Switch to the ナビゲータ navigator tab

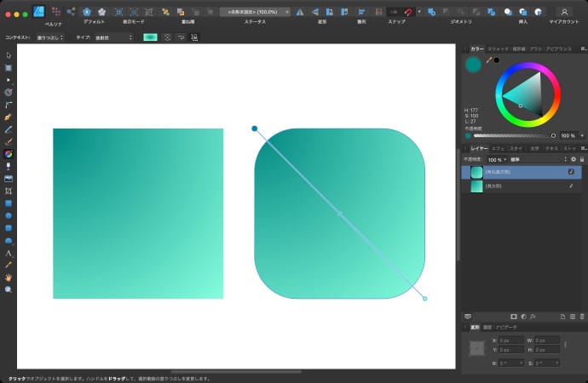click(506, 327)
